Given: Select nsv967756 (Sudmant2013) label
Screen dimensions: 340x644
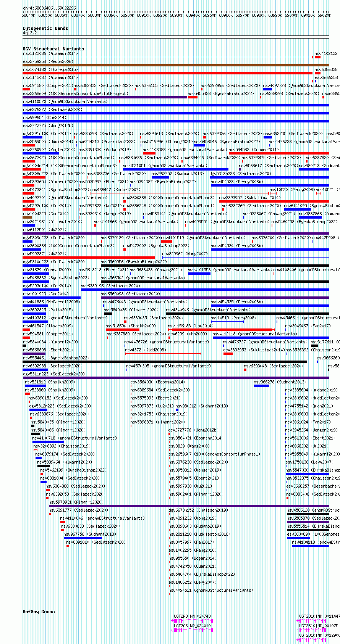Looking at the screenshot, I should point(90,534).
